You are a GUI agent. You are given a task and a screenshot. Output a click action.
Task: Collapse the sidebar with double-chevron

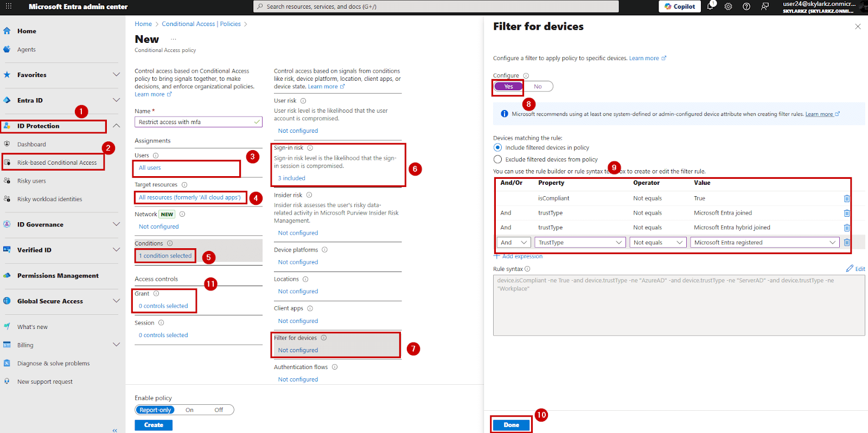(x=114, y=430)
